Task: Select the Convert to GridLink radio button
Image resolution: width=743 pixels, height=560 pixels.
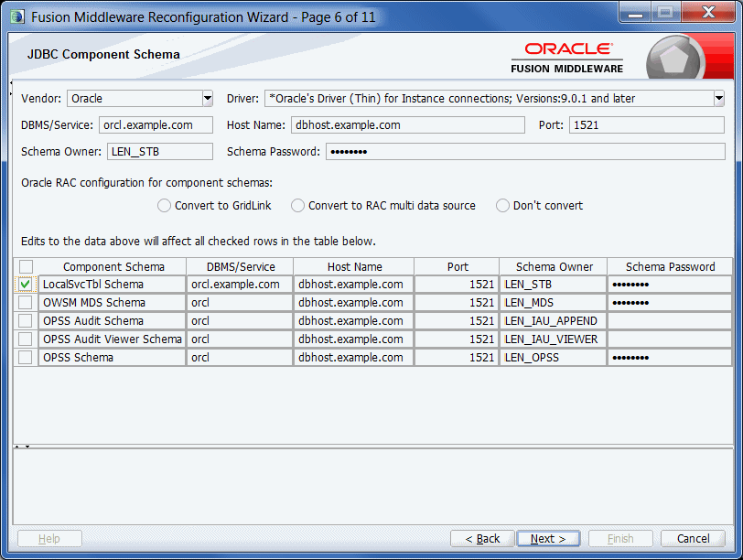Action: tap(164, 206)
